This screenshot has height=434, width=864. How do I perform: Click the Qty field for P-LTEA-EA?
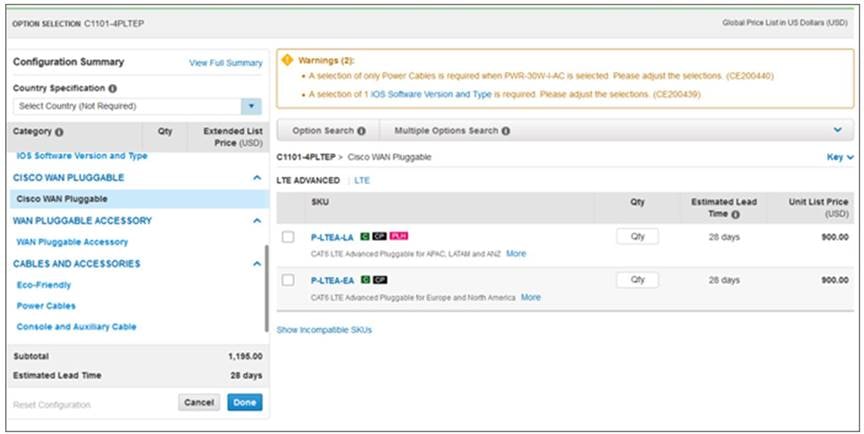click(638, 280)
